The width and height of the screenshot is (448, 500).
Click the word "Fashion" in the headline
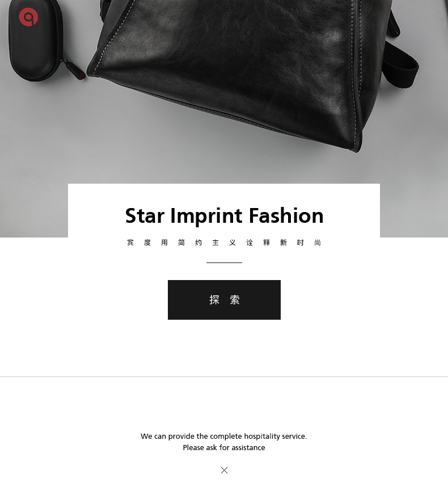[x=286, y=215]
